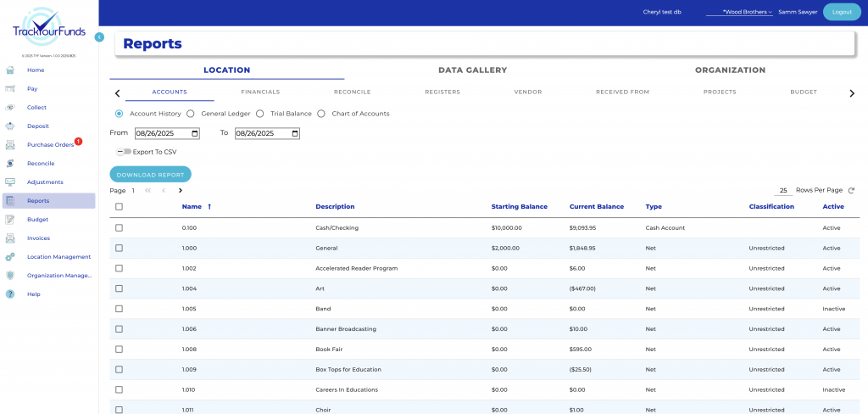Click the Purchase Orders sidebar icon
868x414 pixels.
tap(10, 145)
